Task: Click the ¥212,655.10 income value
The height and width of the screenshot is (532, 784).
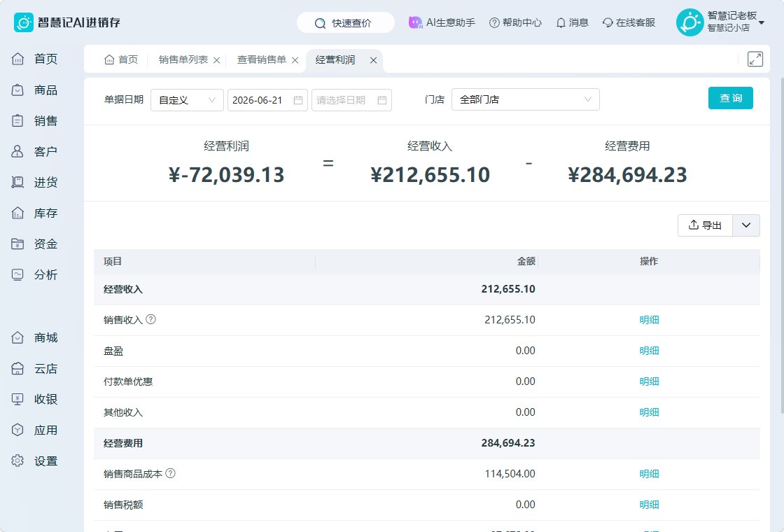Action: tap(430, 174)
